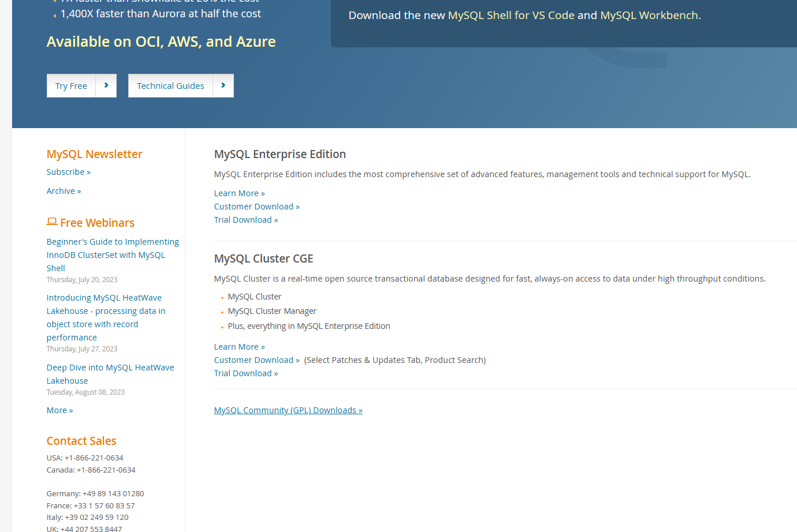Click the arrow icon beside Technical Guides
Viewport: 797px width, 532px height.
pos(224,85)
